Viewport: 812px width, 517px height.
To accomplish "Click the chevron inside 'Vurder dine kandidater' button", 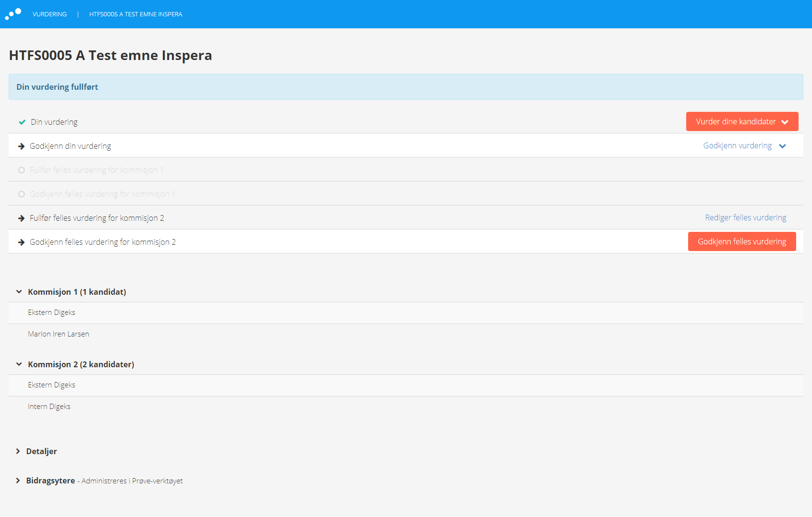I will (x=785, y=122).
